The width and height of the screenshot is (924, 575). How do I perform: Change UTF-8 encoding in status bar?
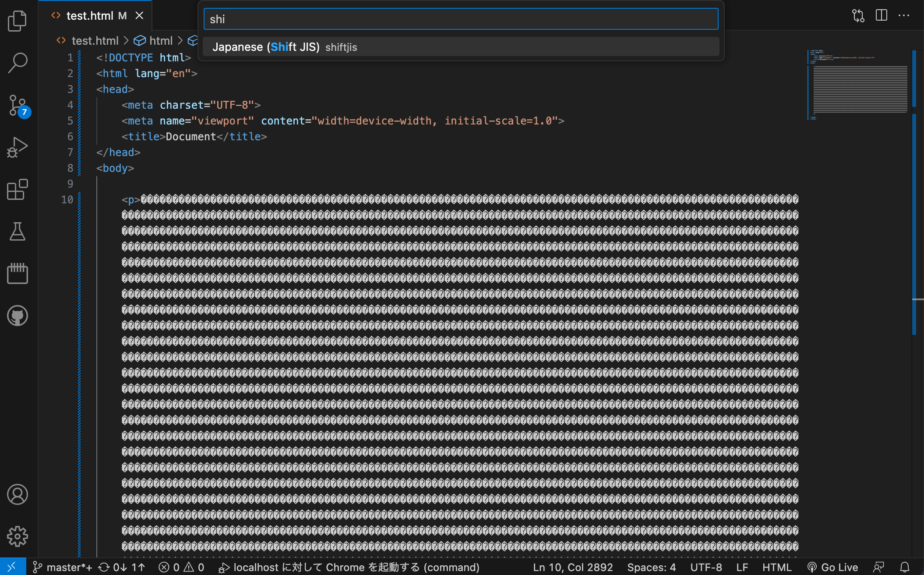(706, 567)
